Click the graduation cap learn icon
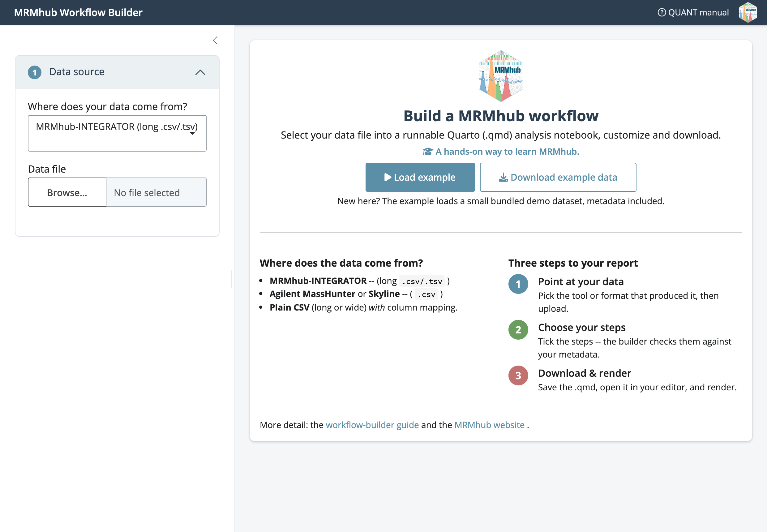 (x=427, y=152)
